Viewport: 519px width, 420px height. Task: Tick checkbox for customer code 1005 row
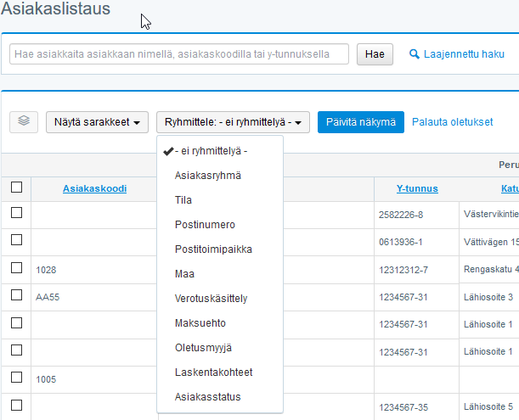point(16,377)
